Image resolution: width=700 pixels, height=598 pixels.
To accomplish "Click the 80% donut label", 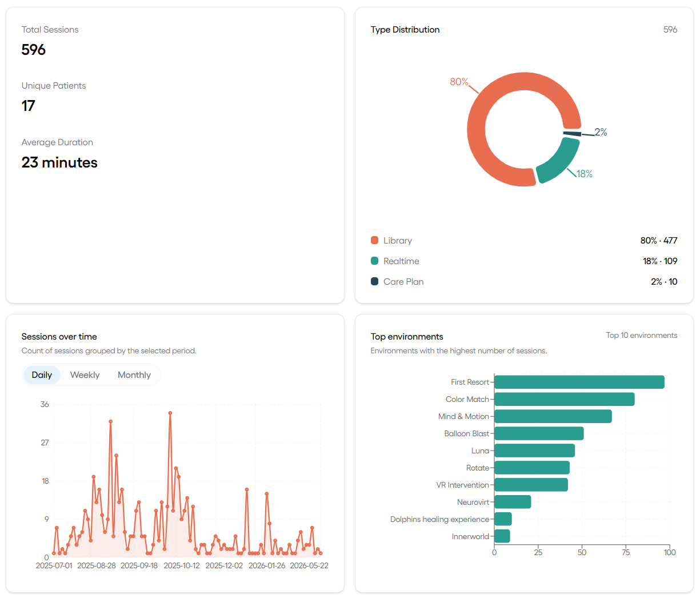I will click(x=459, y=82).
